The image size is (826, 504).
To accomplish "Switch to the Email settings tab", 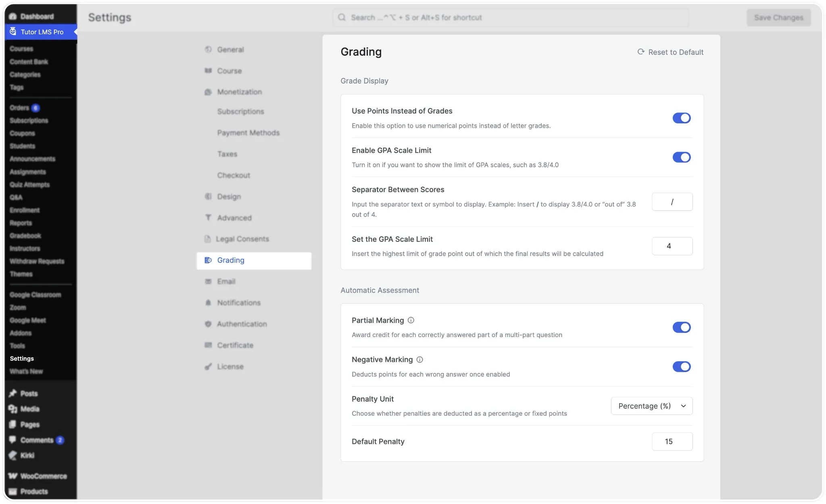I will coord(226,281).
